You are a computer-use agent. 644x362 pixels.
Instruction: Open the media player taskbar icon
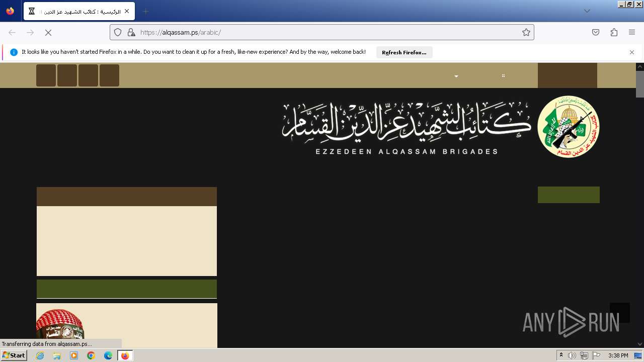click(74, 355)
